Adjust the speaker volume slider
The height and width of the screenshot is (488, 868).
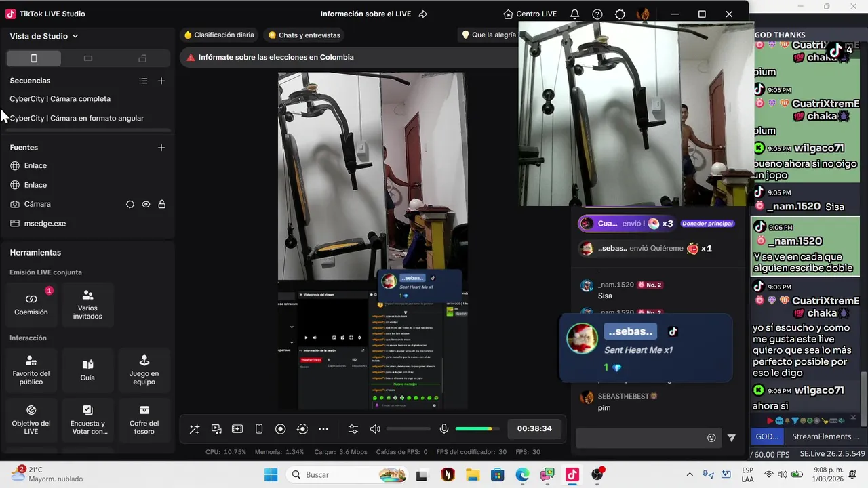click(408, 429)
